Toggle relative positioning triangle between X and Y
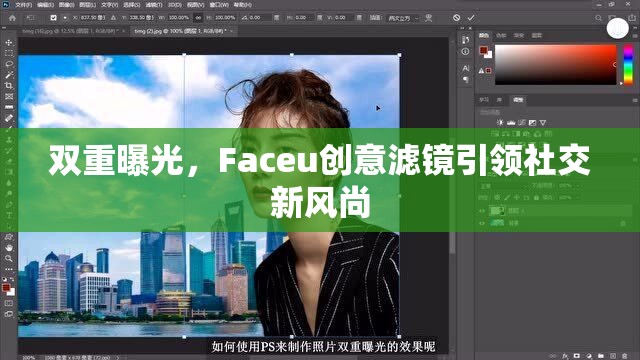This screenshot has width=640, height=360. pyautogui.click(x=113, y=18)
